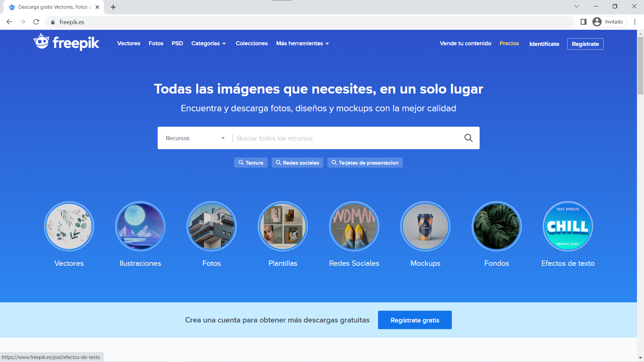Click the Textura suggested search tag
The image size is (644, 362).
pyautogui.click(x=251, y=163)
